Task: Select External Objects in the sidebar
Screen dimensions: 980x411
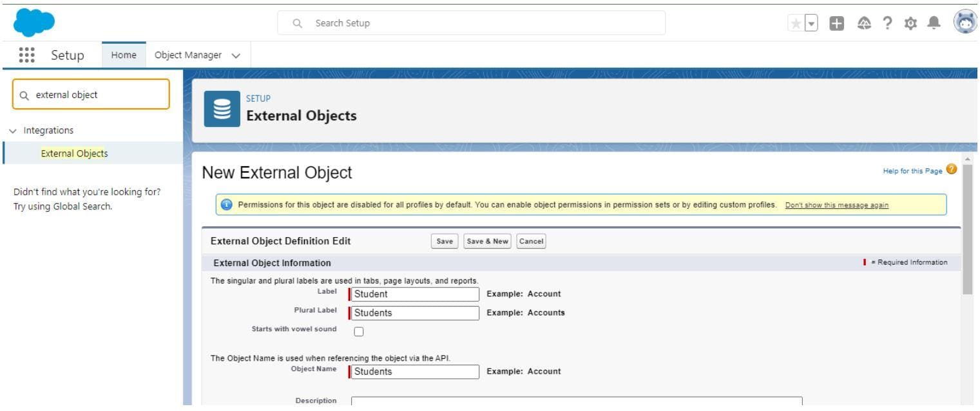Action: (x=75, y=153)
